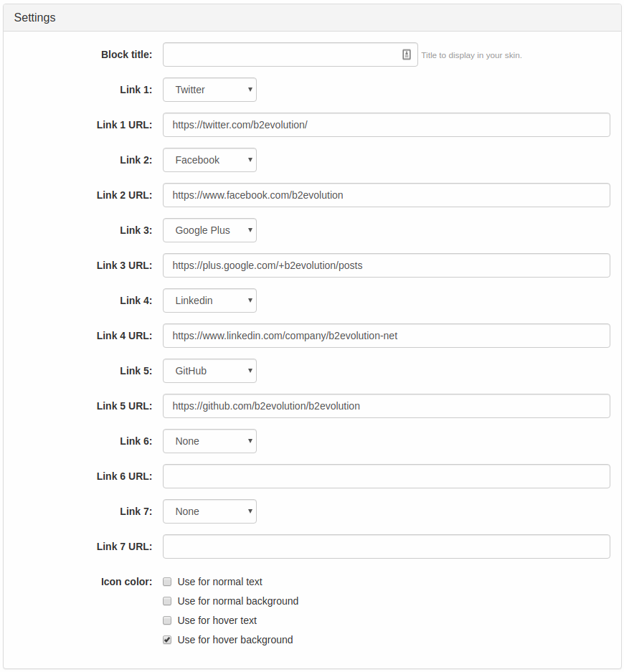Edit the Link 4 URL linkedin field

(386, 336)
